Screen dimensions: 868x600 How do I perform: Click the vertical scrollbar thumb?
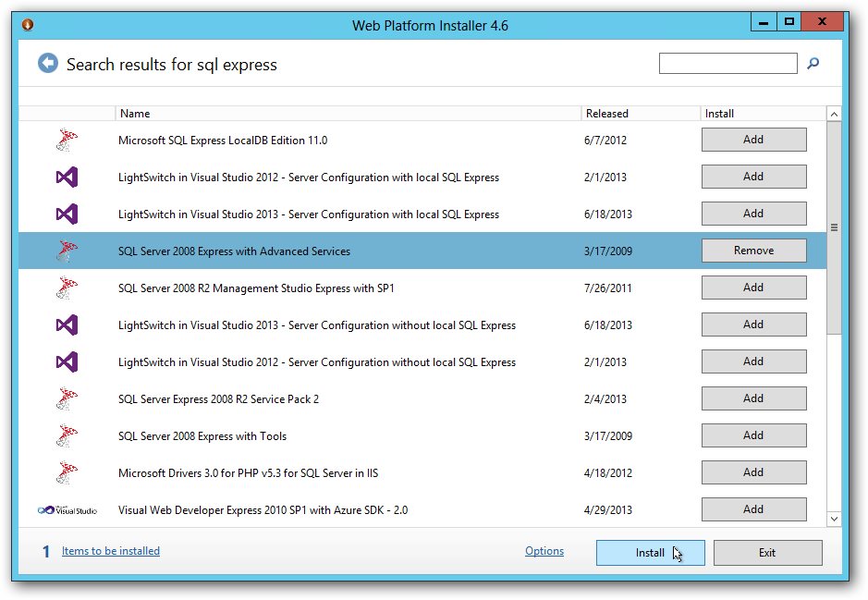tap(834, 227)
